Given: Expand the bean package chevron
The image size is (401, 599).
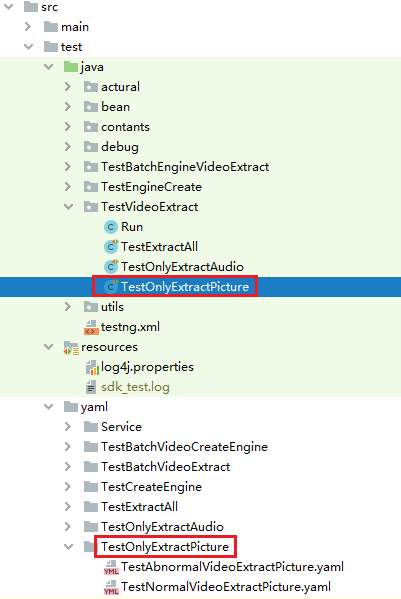Looking at the screenshot, I should 68,107.
